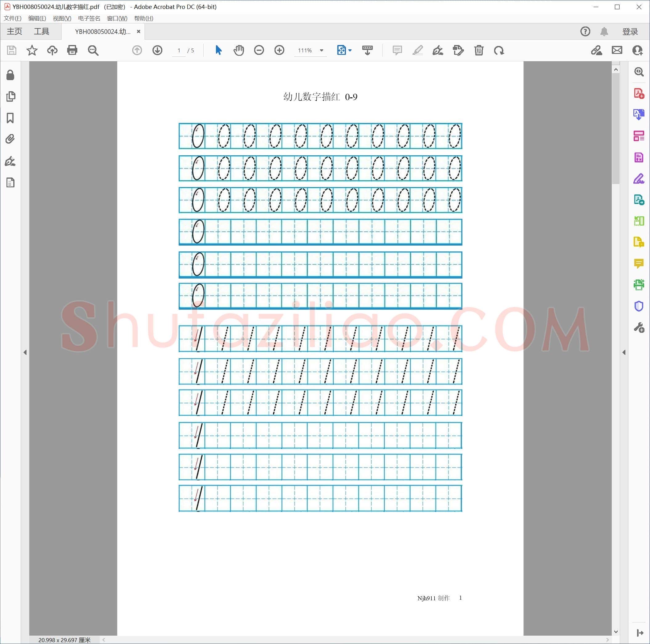Expand the fit page options dropdown
The image size is (650, 644).
pyautogui.click(x=350, y=51)
